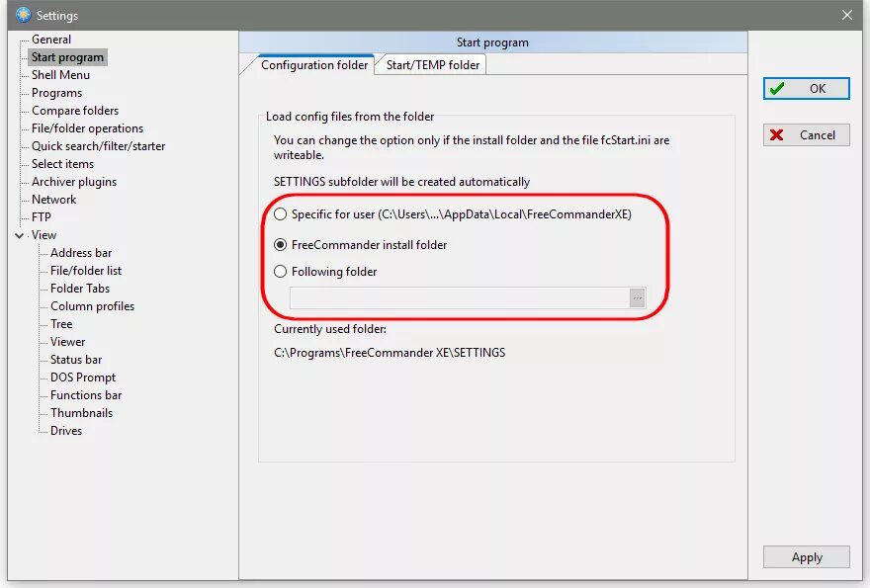Open FTP settings category

click(42, 216)
